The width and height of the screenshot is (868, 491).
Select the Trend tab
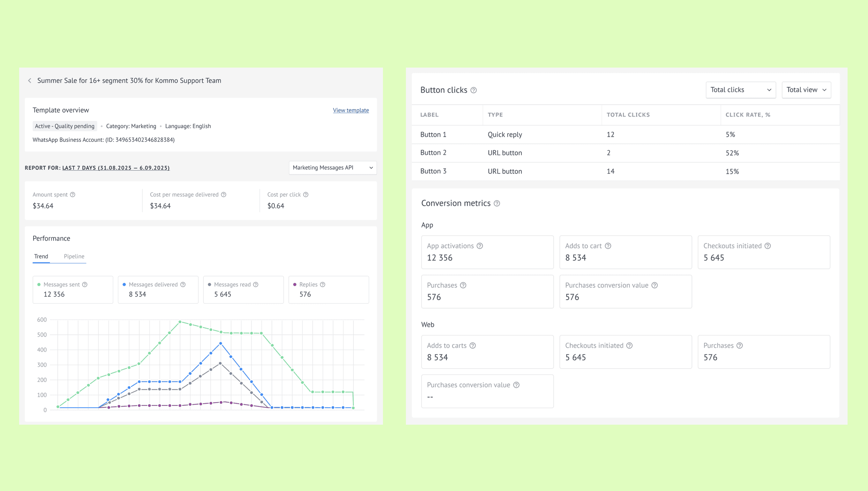41,256
